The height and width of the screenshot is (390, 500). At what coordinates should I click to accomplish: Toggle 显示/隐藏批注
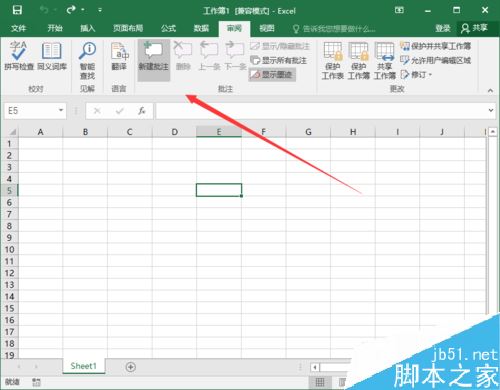tap(280, 46)
